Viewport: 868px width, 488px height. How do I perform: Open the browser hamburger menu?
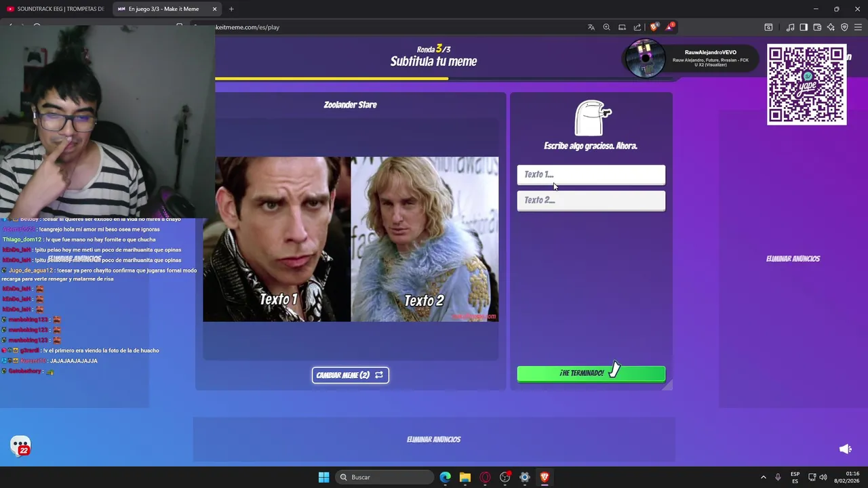coord(858,27)
